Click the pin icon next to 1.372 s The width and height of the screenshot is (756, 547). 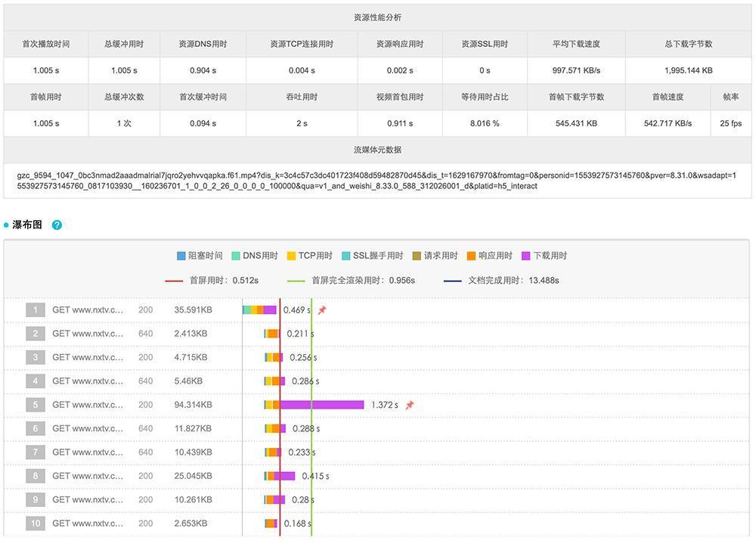click(x=410, y=405)
